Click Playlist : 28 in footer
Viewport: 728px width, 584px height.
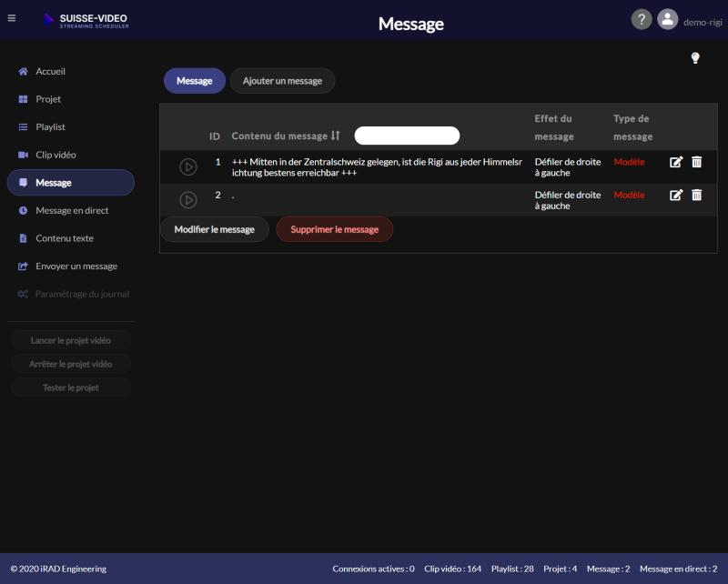pyautogui.click(x=512, y=569)
